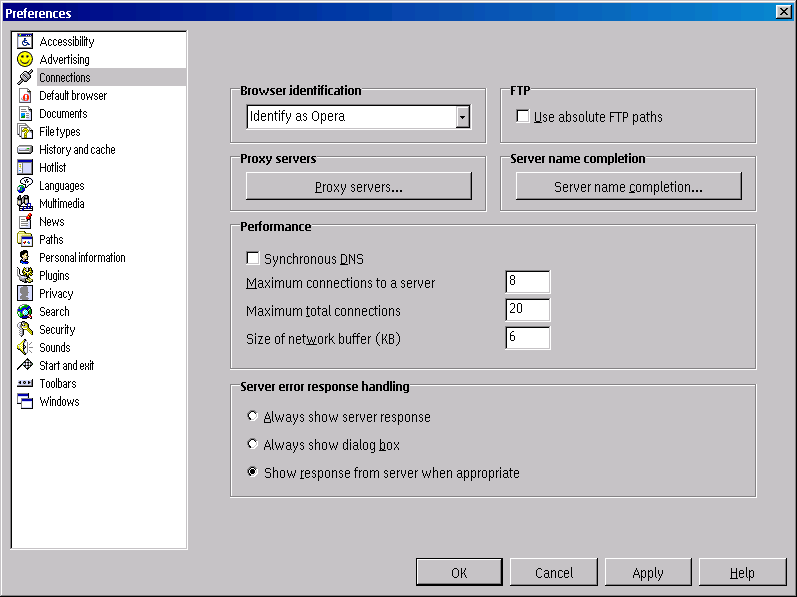
Task: Select the Plugins label in the list
Action: pos(54,276)
